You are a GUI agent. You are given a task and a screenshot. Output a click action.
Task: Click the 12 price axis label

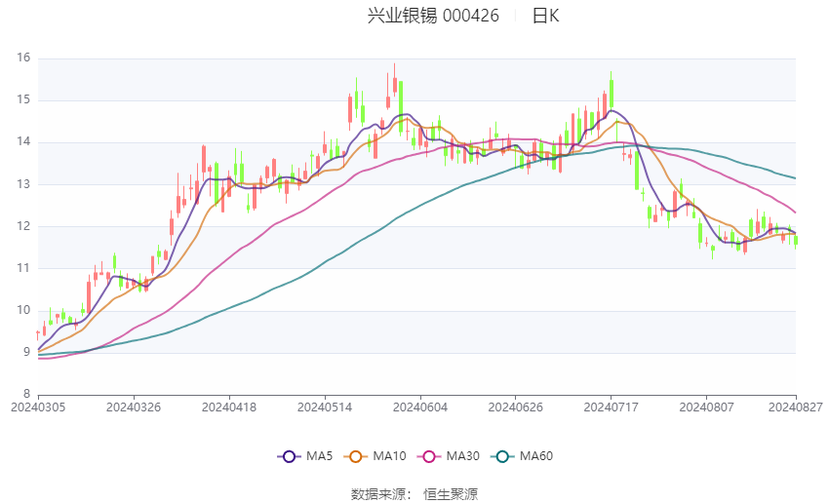click(x=23, y=226)
